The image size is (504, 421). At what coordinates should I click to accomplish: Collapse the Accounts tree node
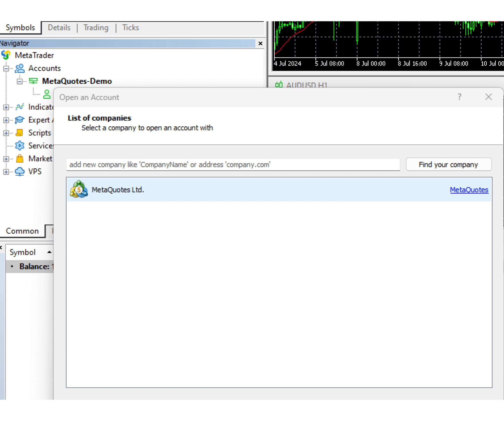click(6, 68)
